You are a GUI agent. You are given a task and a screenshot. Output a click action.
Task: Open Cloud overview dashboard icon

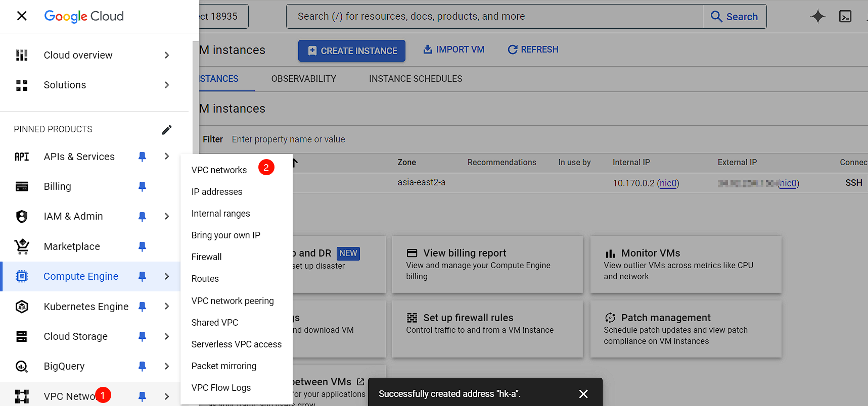pos(22,55)
